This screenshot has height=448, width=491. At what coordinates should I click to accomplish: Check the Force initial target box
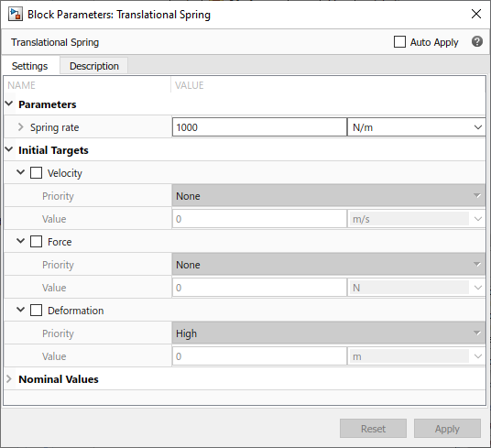click(36, 242)
